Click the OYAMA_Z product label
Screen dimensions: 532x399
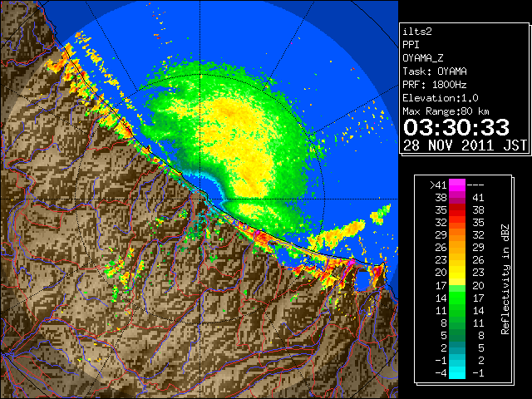click(423, 58)
